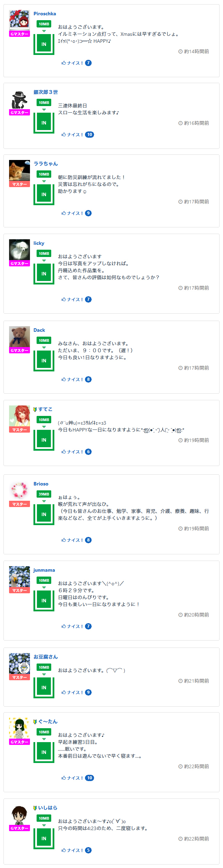The width and height of the screenshot is (223, 868).
Task: Open licky's profile name link
Action: pyautogui.click(x=39, y=243)
